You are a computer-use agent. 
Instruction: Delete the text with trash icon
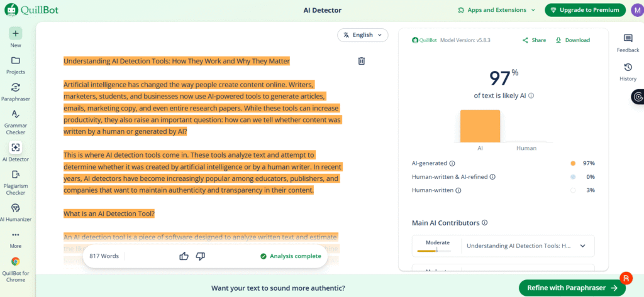(362, 61)
